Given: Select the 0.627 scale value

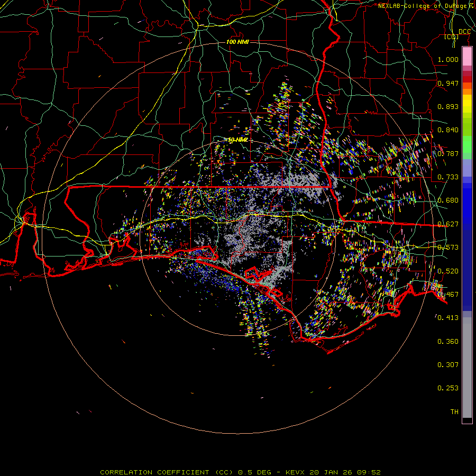Looking at the screenshot, I should tap(448, 224).
